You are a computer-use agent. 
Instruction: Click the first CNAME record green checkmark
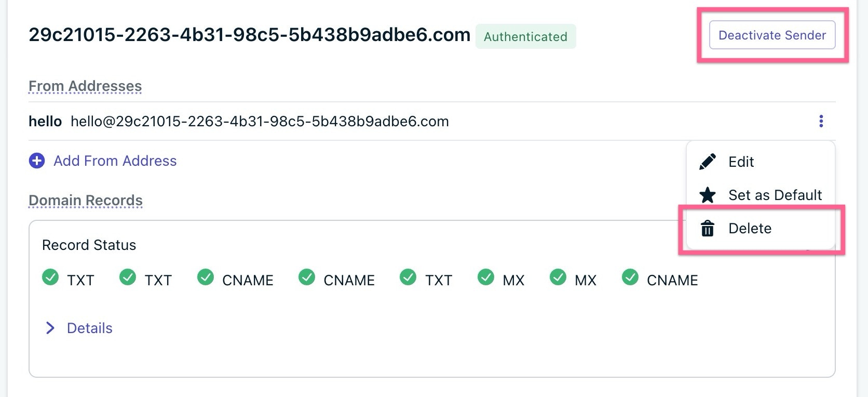pos(206,277)
